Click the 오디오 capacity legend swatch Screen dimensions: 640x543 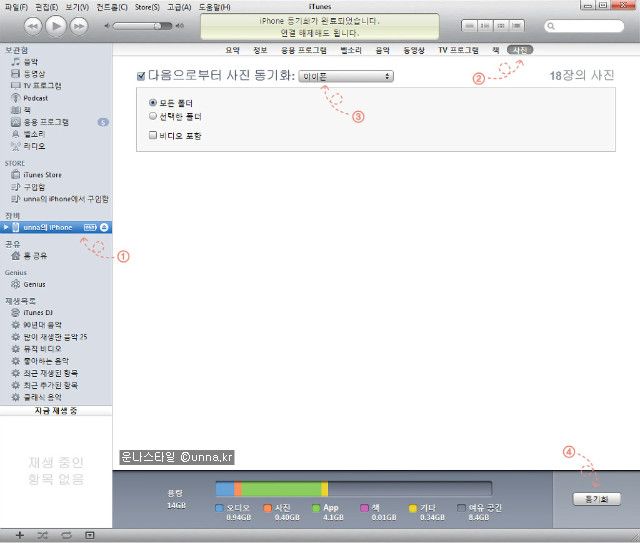tap(219, 508)
